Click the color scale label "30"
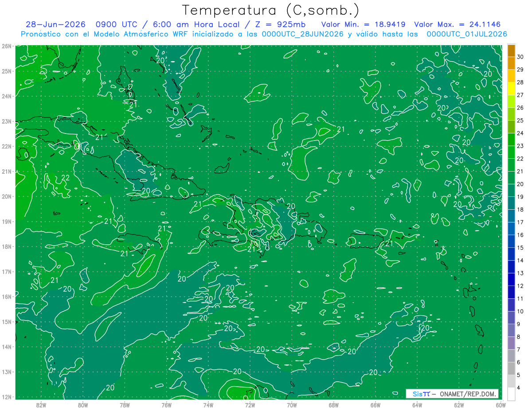This screenshot has width=532, height=411. tap(520, 57)
